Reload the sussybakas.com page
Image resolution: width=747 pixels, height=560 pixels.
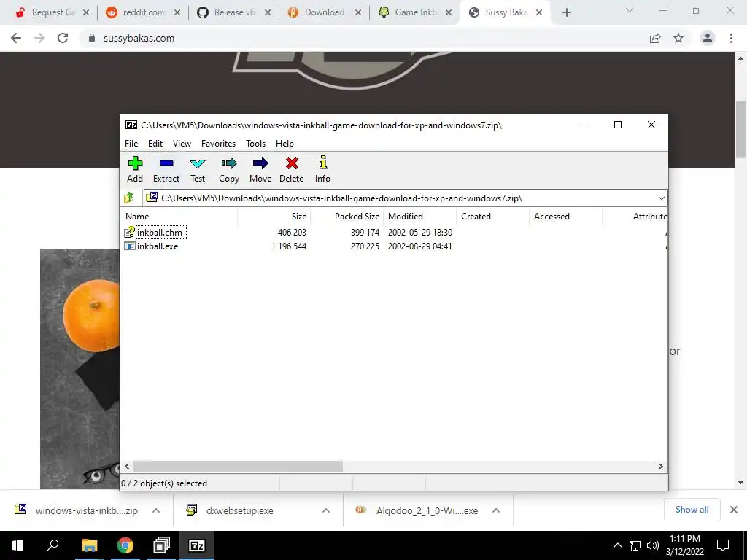tap(63, 38)
